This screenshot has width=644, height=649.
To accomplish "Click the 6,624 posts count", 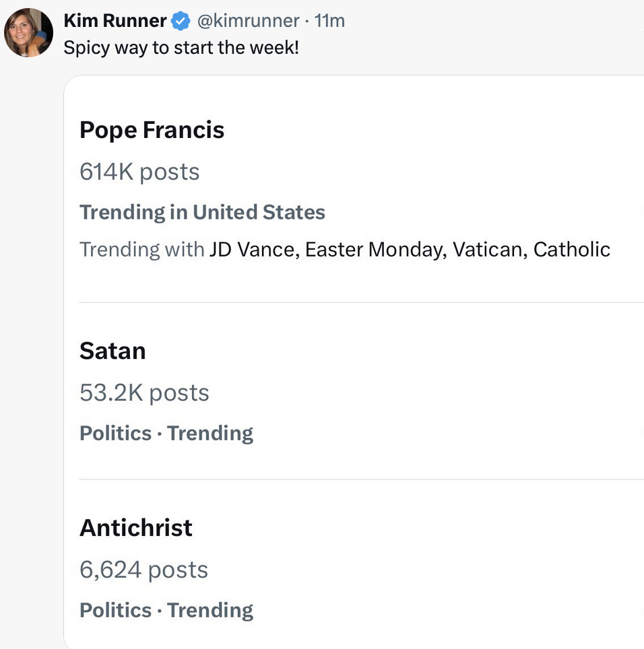I will pos(143,570).
